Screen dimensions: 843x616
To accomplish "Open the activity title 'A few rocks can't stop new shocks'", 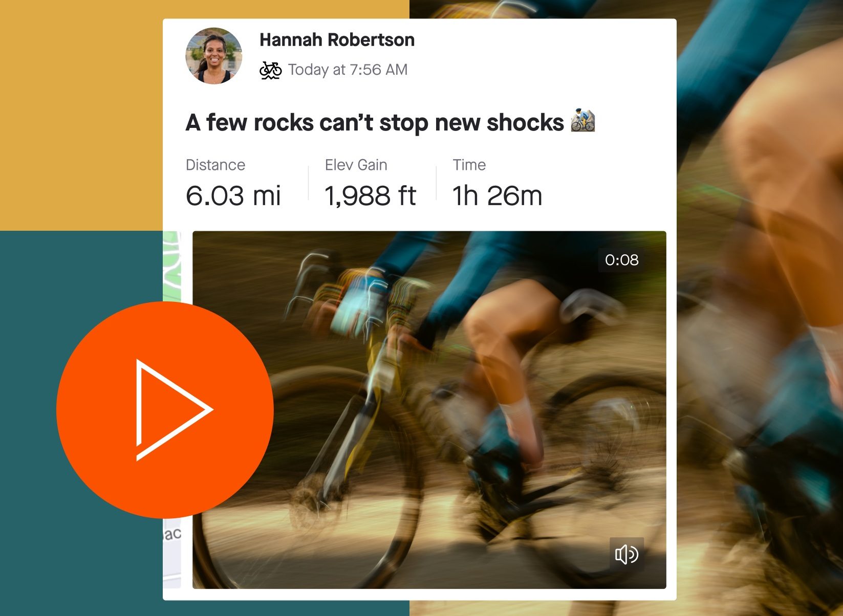I will click(x=375, y=122).
